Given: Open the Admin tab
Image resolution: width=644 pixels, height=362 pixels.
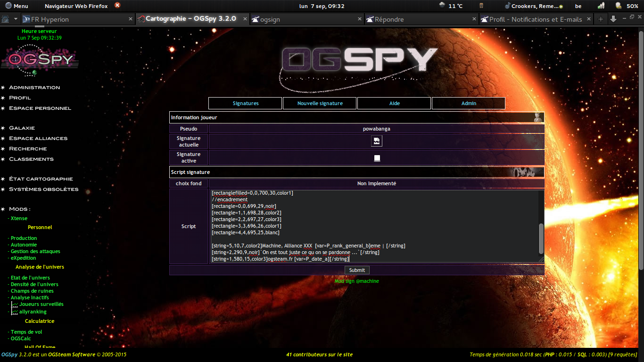Looking at the screenshot, I should pyautogui.click(x=469, y=103).
